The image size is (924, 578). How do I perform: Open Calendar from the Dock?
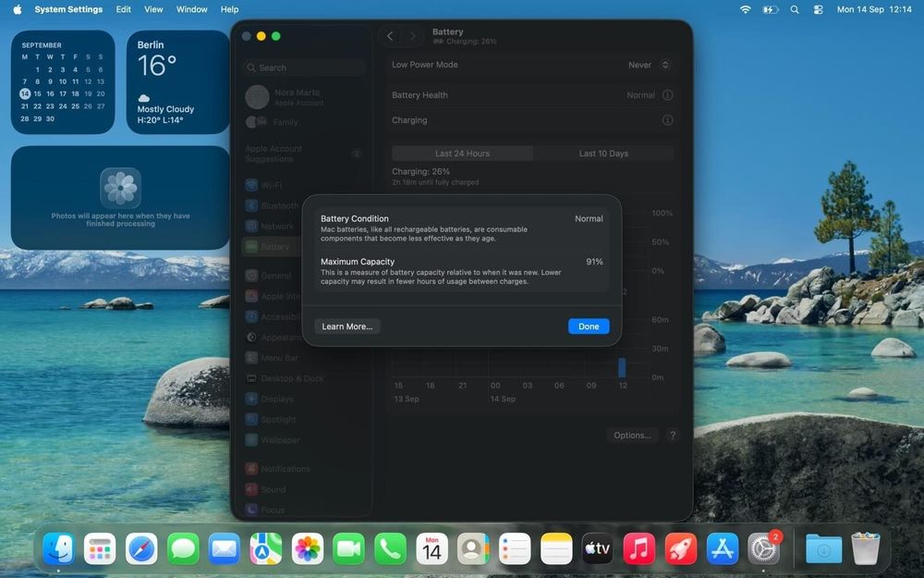pyautogui.click(x=432, y=548)
